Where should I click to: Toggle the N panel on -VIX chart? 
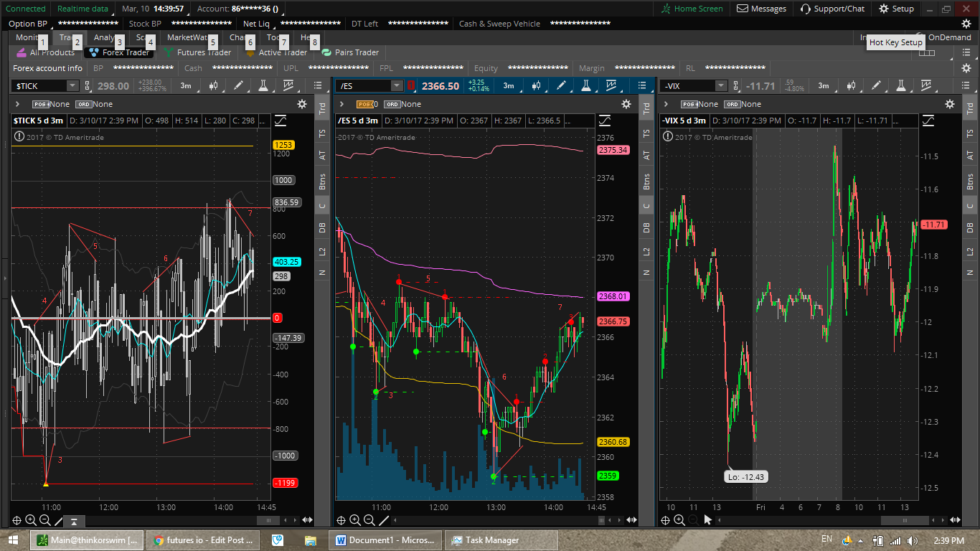[x=970, y=273]
